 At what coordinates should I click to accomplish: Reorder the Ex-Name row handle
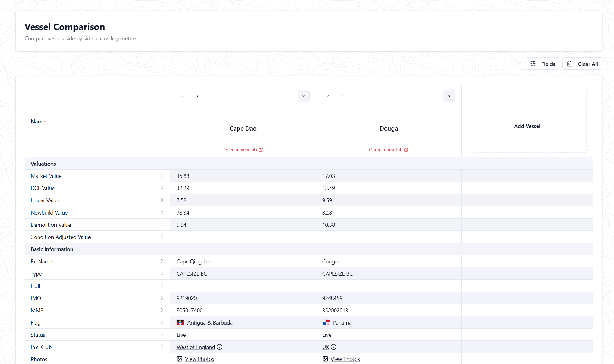pos(161,261)
